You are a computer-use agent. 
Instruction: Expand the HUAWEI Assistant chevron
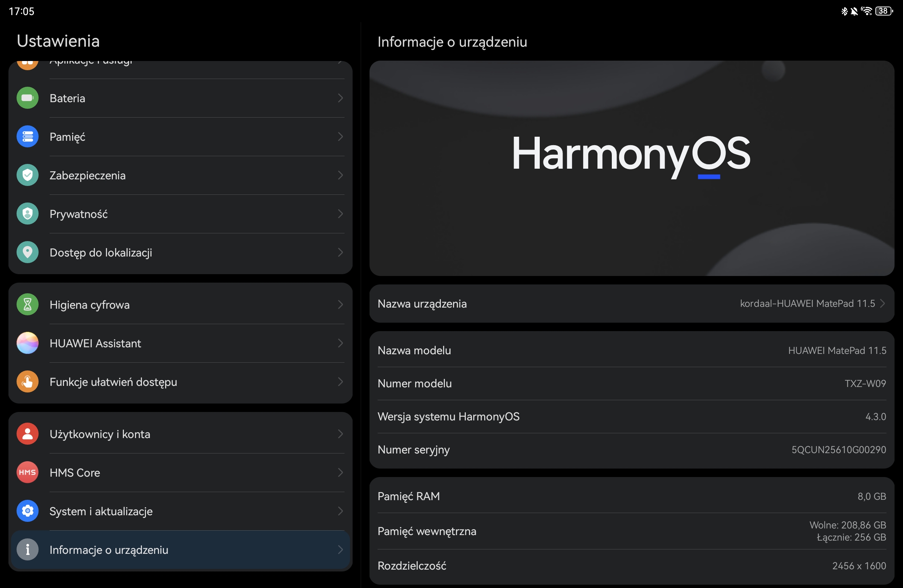click(x=340, y=343)
